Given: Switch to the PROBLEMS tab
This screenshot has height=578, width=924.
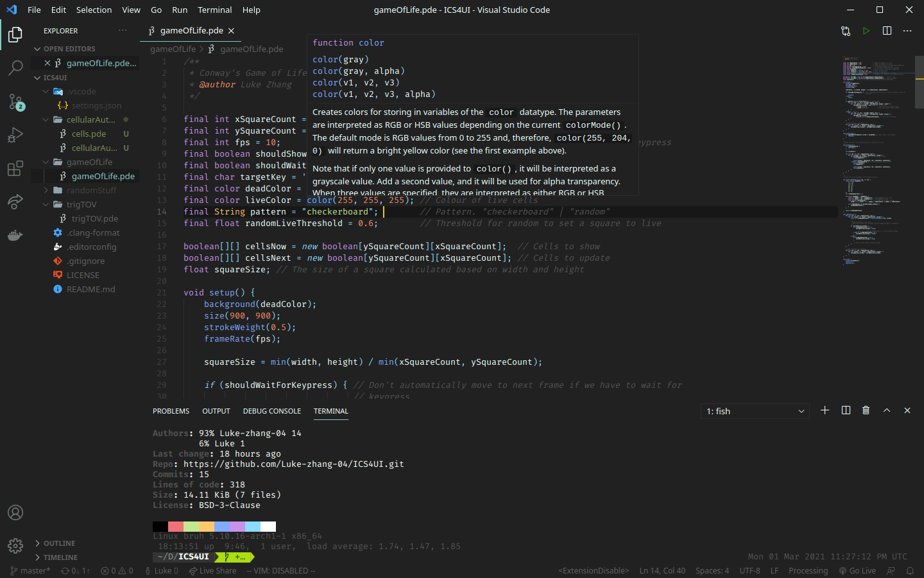Looking at the screenshot, I should [171, 411].
